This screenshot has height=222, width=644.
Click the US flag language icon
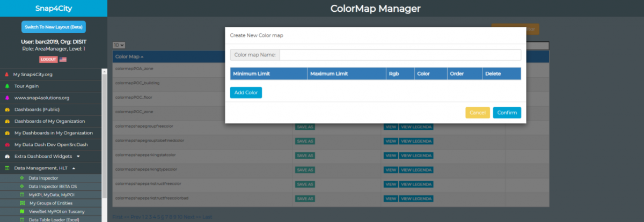click(63, 60)
